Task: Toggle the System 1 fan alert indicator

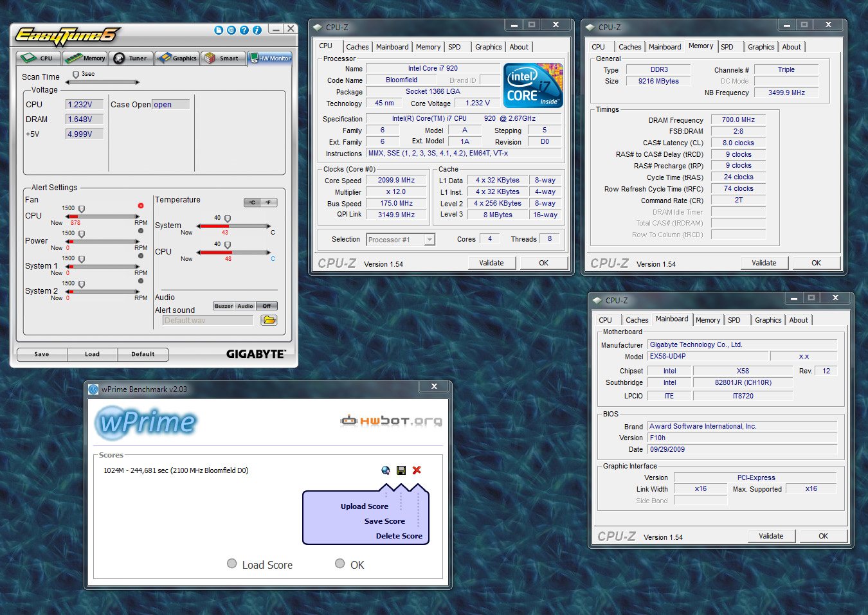Action: coord(141,256)
